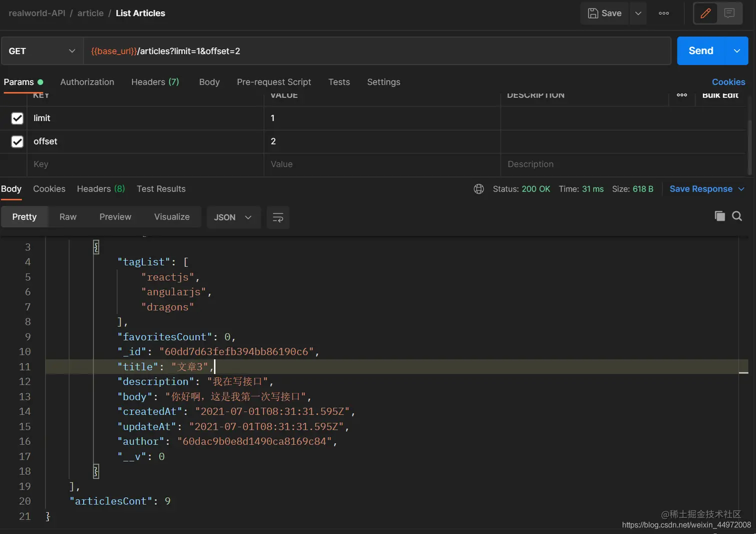Image resolution: width=756 pixels, height=534 pixels.
Task: Click the offset value cell containing 2
Action: coord(382,141)
